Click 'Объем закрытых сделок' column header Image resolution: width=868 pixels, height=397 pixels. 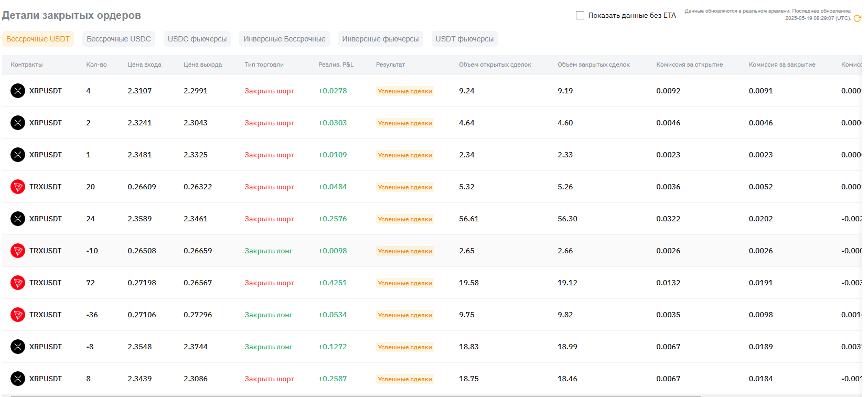pyautogui.click(x=594, y=65)
